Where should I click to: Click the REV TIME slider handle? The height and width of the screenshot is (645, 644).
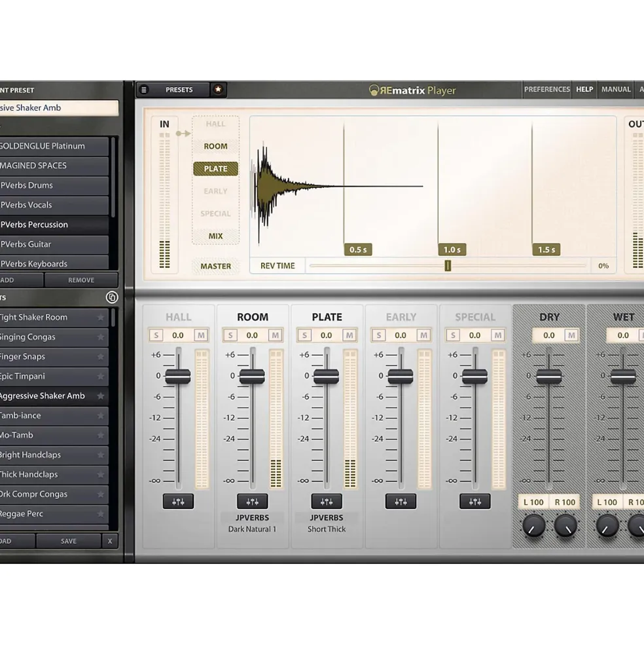click(x=448, y=266)
